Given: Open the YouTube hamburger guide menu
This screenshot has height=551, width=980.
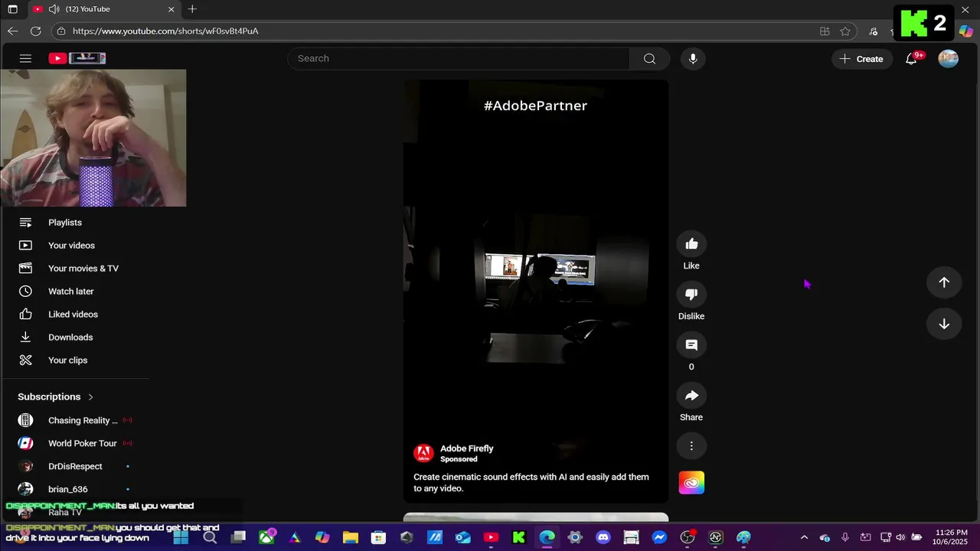Looking at the screenshot, I should point(25,58).
